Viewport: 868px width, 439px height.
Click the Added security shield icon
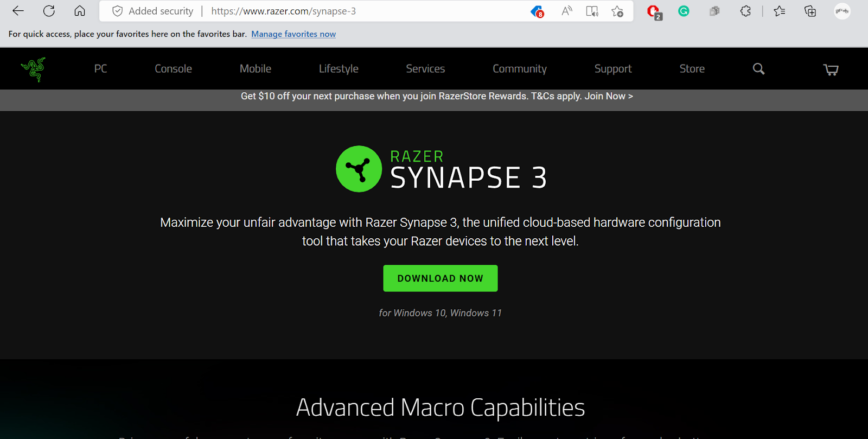point(117,11)
